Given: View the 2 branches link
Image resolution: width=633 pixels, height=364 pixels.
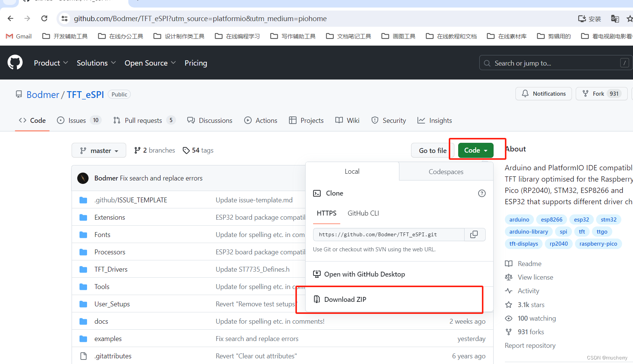Looking at the screenshot, I should click(x=154, y=150).
